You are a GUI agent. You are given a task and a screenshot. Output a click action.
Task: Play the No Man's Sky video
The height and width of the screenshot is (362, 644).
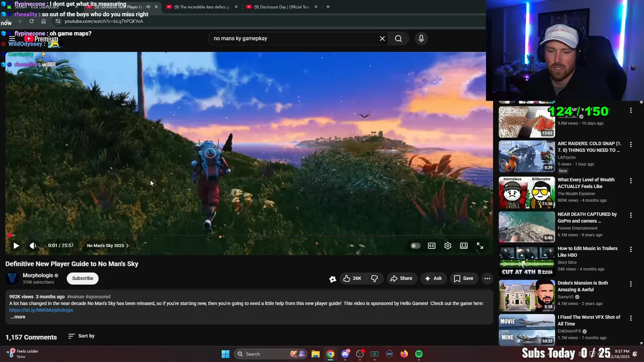click(16, 246)
